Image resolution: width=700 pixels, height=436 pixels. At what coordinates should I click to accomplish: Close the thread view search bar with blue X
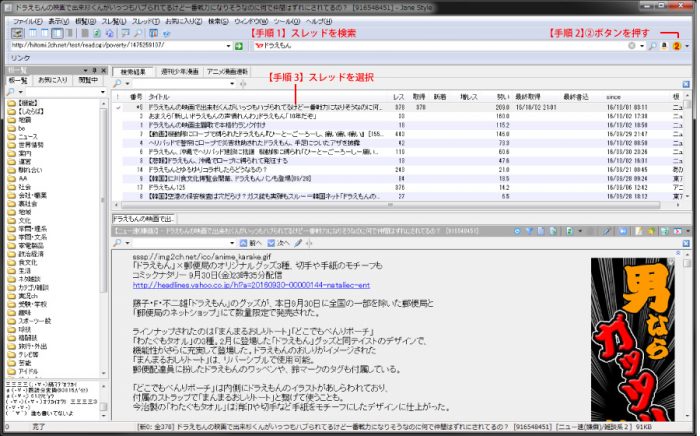pos(686,243)
